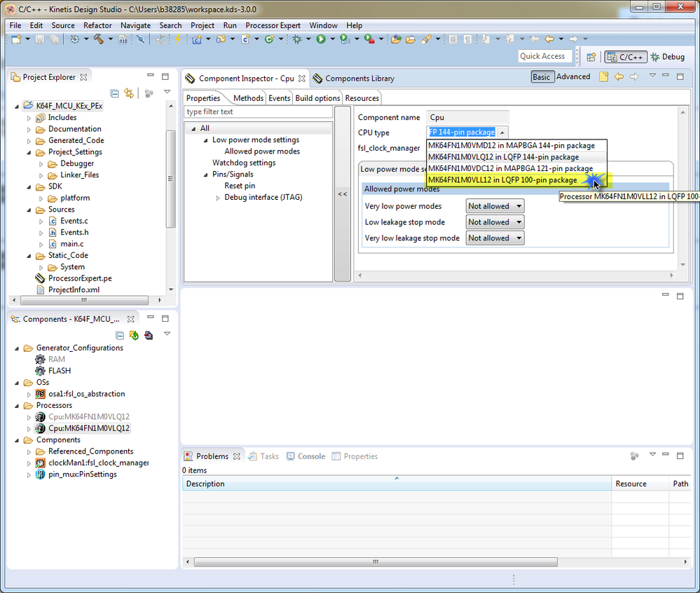Image resolution: width=700 pixels, height=593 pixels.
Task: Click the Open Folder toolbar icon
Action: [x=410, y=39]
